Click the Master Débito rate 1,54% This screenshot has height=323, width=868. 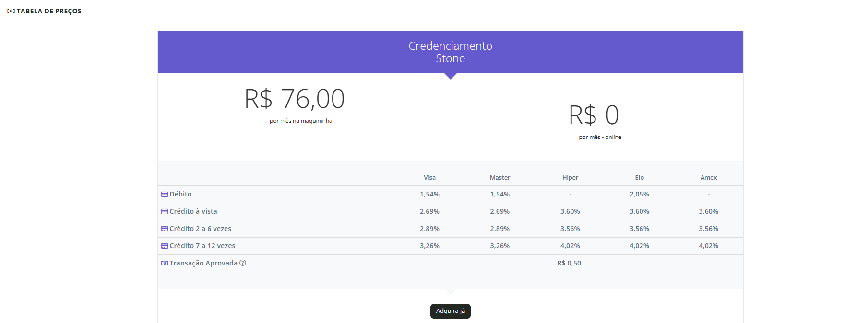pos(500,194)
